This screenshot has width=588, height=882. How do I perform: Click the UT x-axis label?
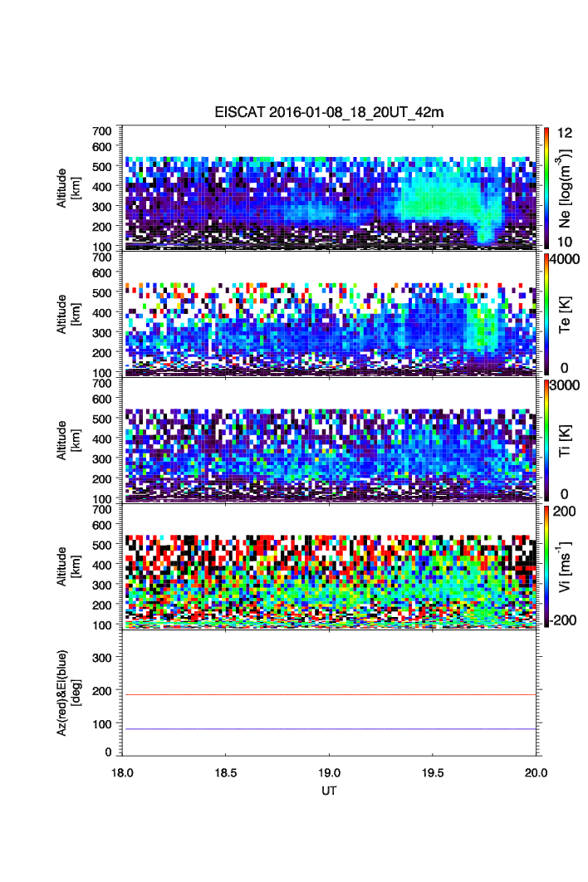(x=330, y=791)
